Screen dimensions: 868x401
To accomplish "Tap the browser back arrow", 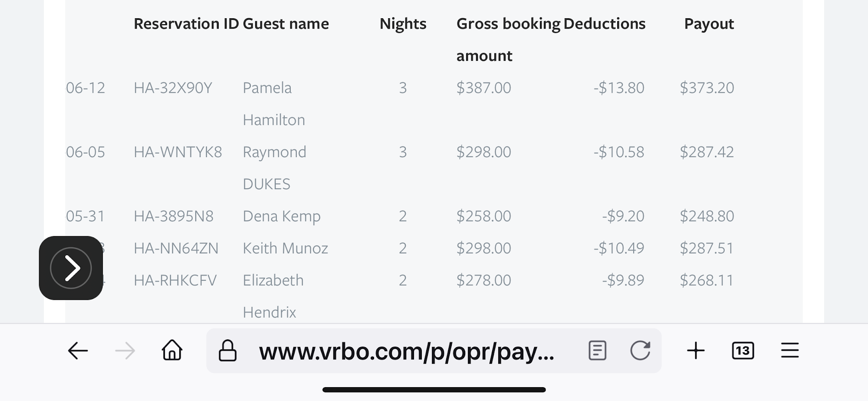I will pos(78,351).
